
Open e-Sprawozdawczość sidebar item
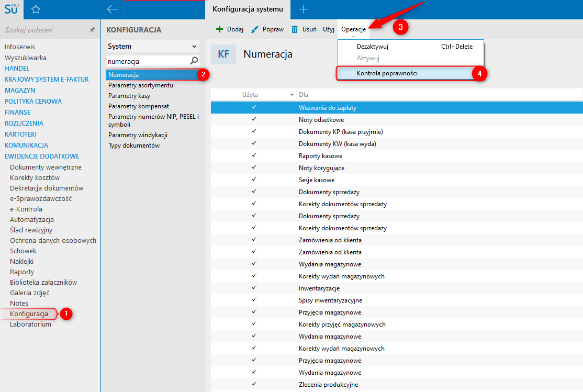pos(41,198)
